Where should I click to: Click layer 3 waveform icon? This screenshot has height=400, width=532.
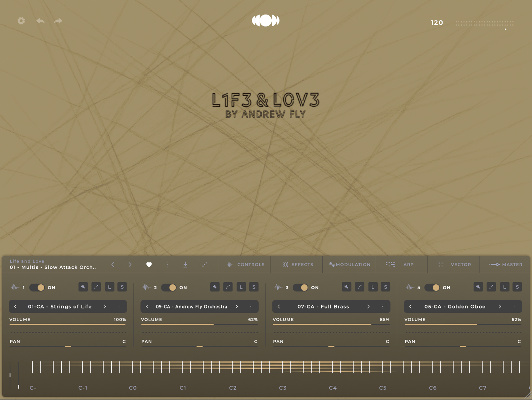(x=278, y=287)
